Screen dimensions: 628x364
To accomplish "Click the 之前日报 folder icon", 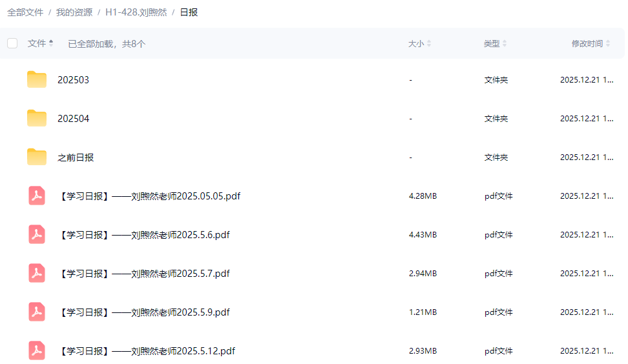I will (37, 157).
